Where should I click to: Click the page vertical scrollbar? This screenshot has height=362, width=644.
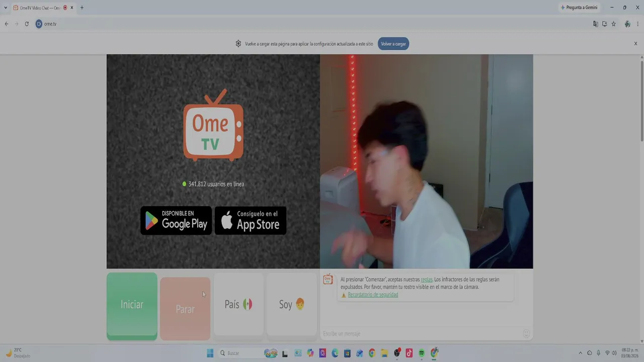pyautogui.click(x=641, y=101)
